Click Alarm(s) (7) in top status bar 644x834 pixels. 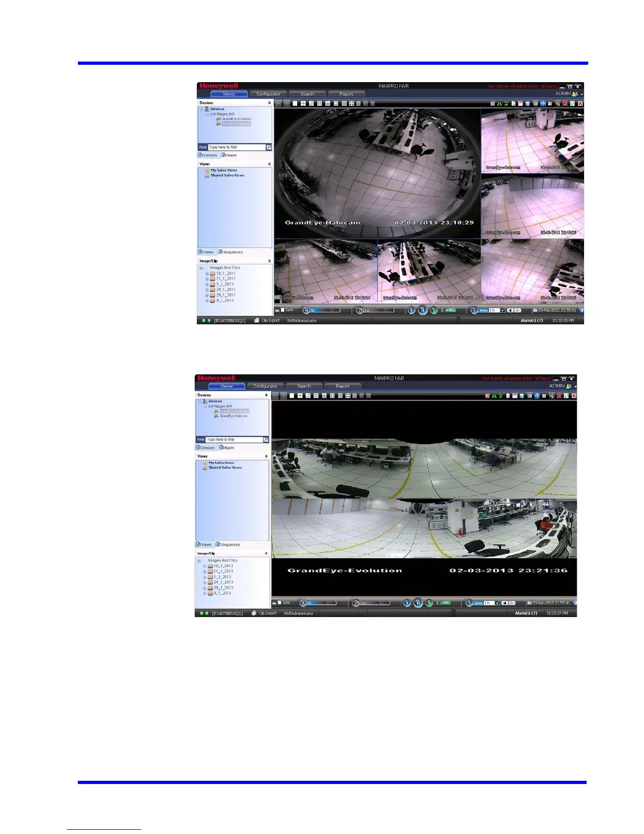[x=532, y=320]
